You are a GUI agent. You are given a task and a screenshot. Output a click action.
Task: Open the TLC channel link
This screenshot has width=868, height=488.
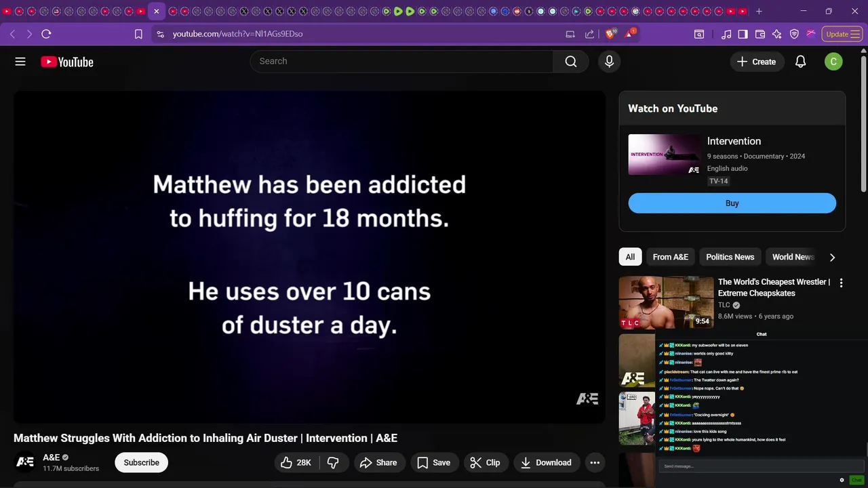[x=724, y=305]
